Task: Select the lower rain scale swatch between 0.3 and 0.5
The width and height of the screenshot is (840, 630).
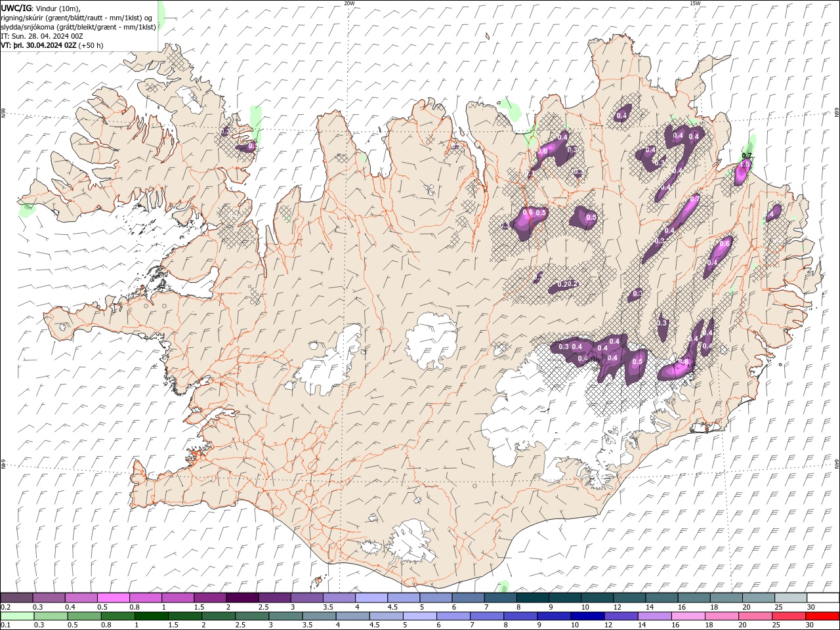Action: click(x=51, y=616)
